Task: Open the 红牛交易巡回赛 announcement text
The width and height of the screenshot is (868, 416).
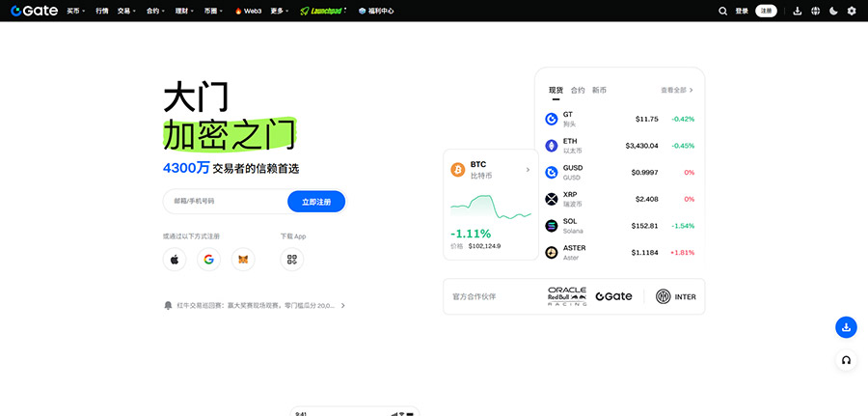Action: click(256, 305)
